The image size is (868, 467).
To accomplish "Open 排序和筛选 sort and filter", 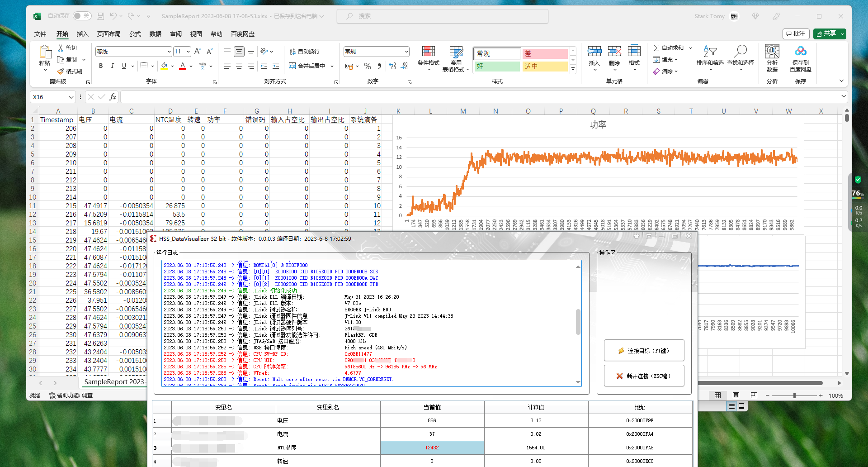I will coord(710,58).
